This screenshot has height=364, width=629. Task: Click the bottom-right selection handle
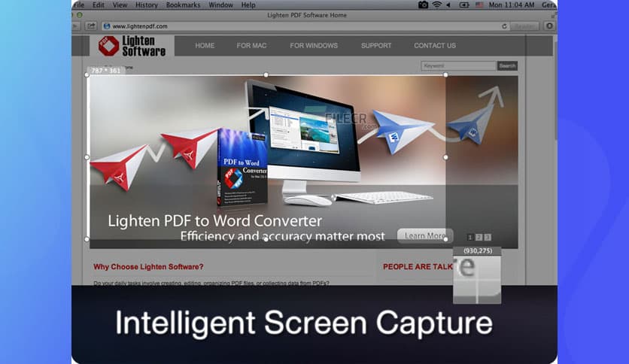click(445, 239)
